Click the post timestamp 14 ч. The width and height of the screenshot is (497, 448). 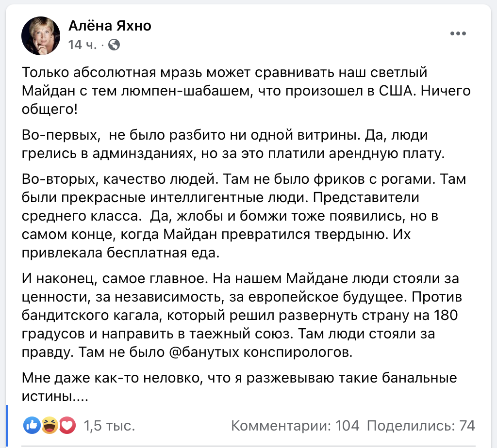tap(83, 45)
